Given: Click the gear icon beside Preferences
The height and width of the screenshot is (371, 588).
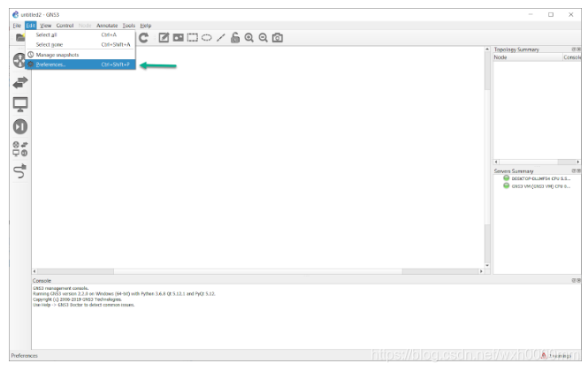Looking at the screenshot, I should pos(31,64).
